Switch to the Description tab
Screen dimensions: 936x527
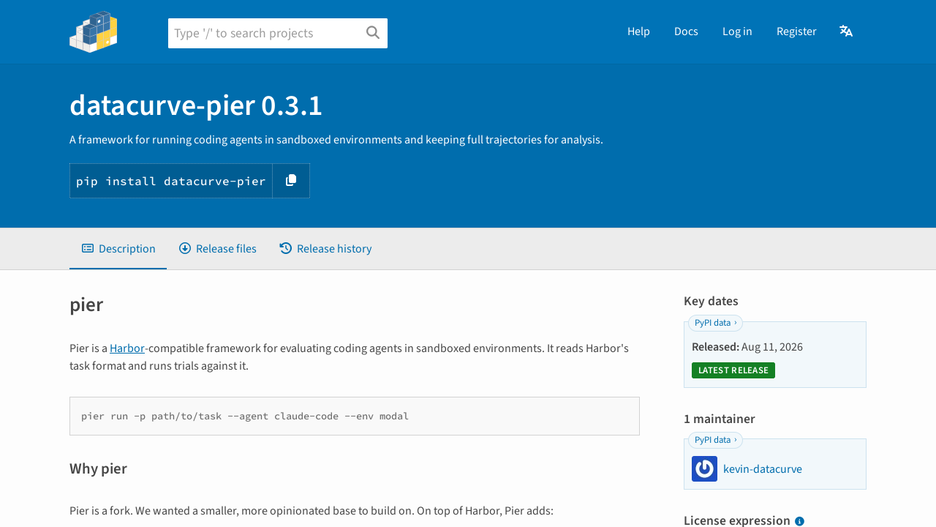pos(118,249)
